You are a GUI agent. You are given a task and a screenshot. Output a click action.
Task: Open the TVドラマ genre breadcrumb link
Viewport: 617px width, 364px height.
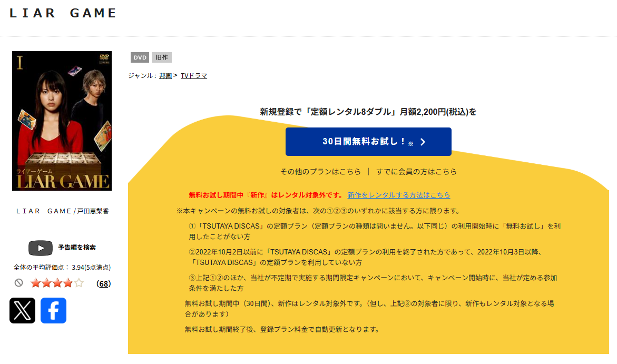tap(193, 75)
